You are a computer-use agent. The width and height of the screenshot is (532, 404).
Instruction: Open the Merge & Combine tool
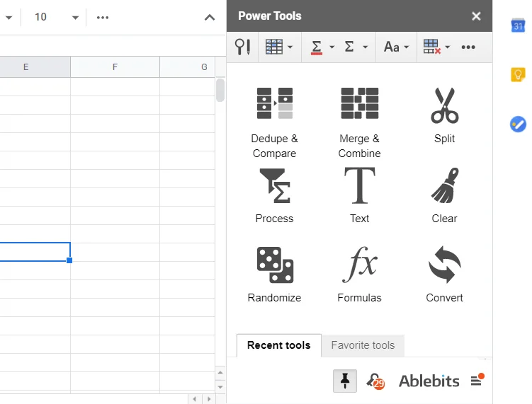(359, 122)
